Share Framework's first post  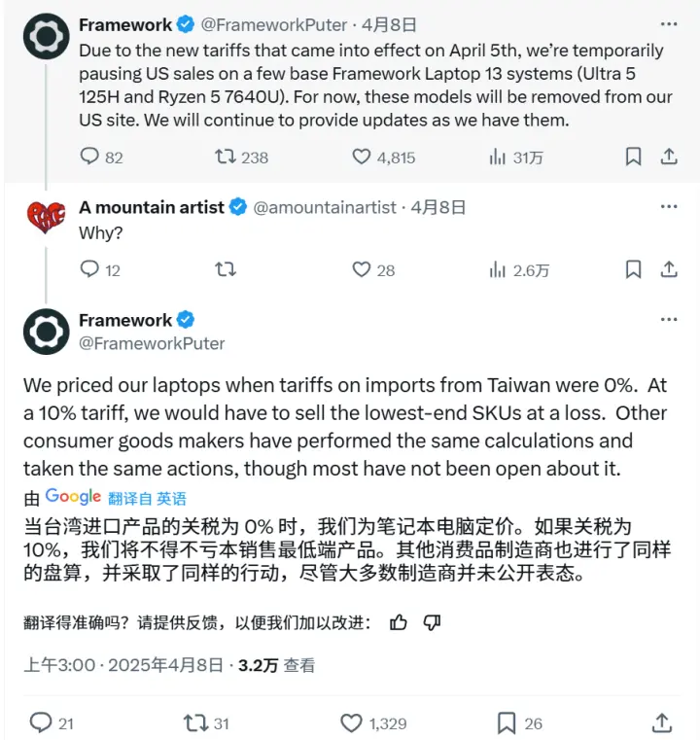669,157
